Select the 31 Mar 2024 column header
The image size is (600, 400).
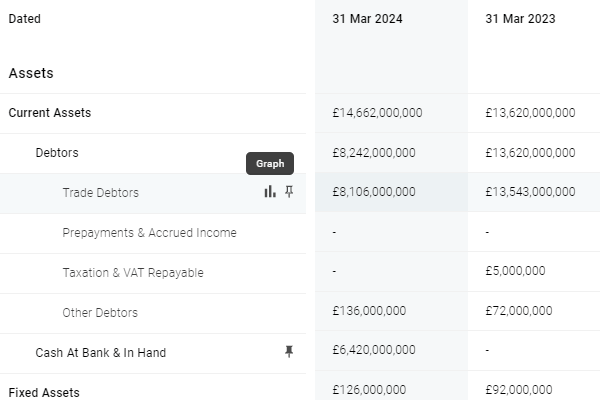(x=370, y=18)
